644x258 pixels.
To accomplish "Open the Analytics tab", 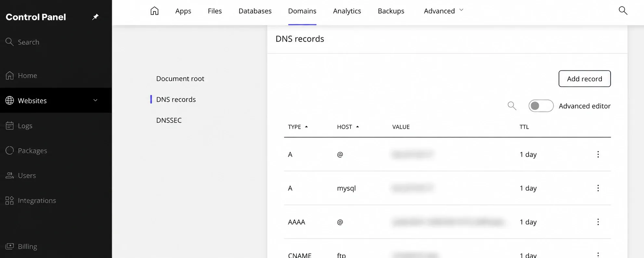I will coord(347,11).
